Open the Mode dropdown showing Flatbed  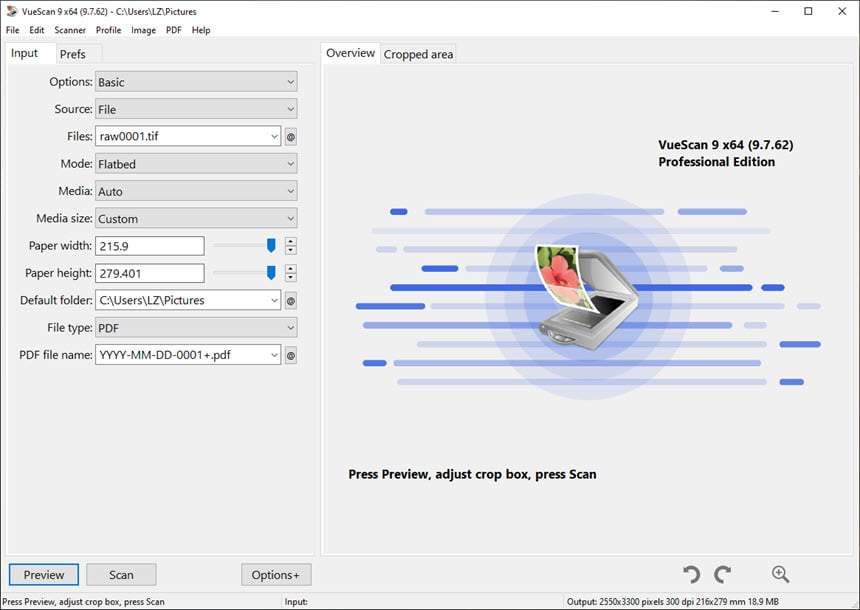pyautogui.click(x=196, y=163)
